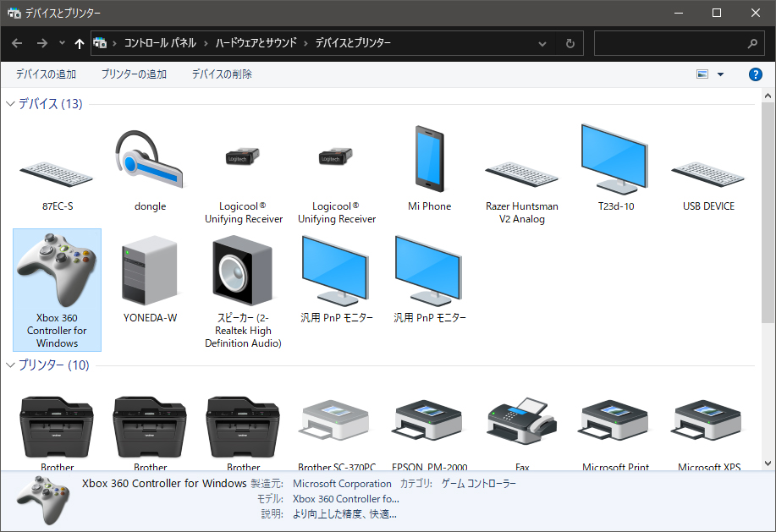This screenshot has width=776, height=532.
Task: Click the title bar window icon
Action: click(14, 13)
